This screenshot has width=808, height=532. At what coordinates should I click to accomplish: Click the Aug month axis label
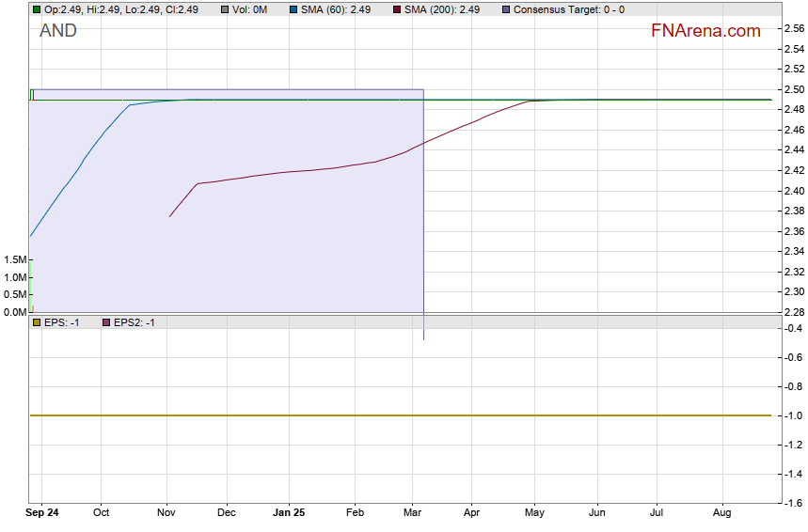[722, 513]
